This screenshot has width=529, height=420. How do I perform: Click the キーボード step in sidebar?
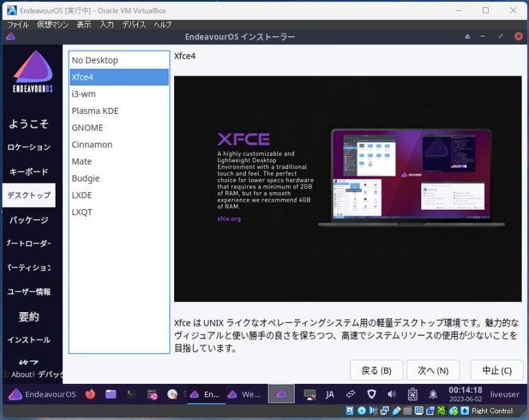(x=29, y=171)
